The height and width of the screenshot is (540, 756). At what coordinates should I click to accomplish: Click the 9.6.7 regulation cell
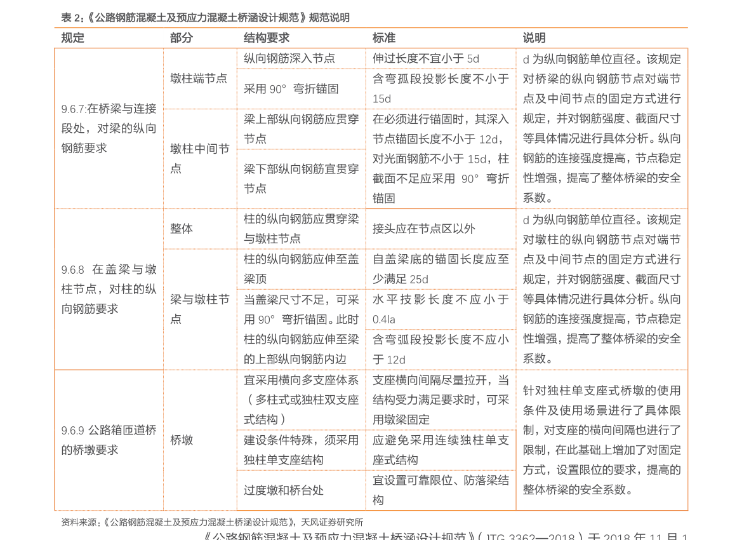point(109,128)
